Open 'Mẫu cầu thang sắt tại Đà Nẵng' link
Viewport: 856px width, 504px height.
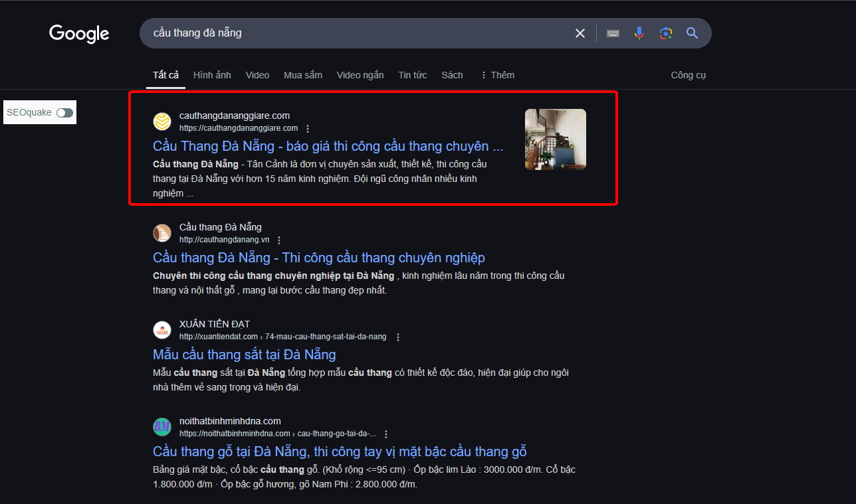click(244, 355)
